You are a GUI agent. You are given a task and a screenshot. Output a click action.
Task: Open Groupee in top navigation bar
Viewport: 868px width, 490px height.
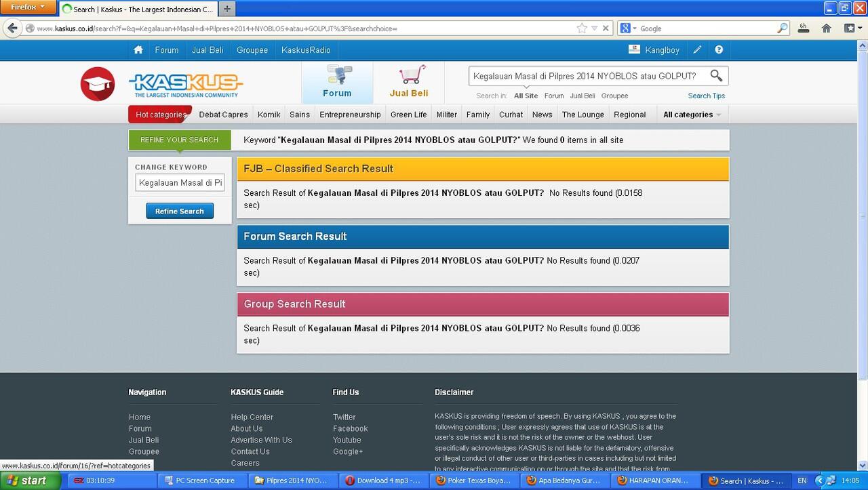[252, 49]
